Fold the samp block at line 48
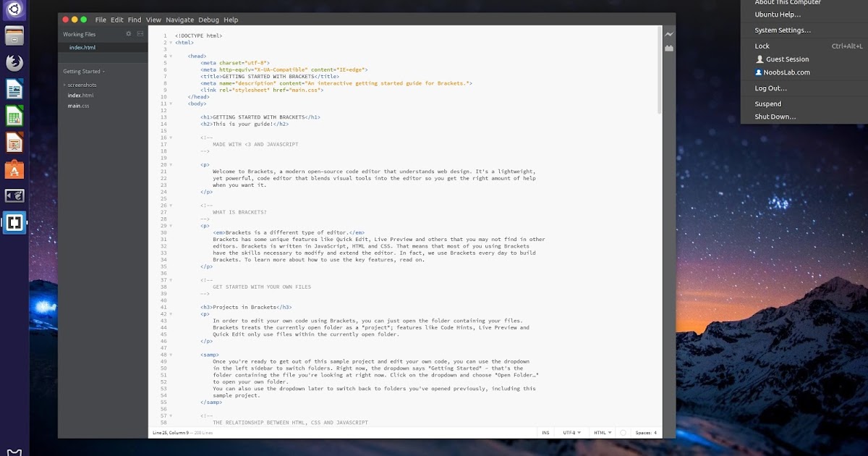This screenshot has width=868, height=456. (171, 355)
